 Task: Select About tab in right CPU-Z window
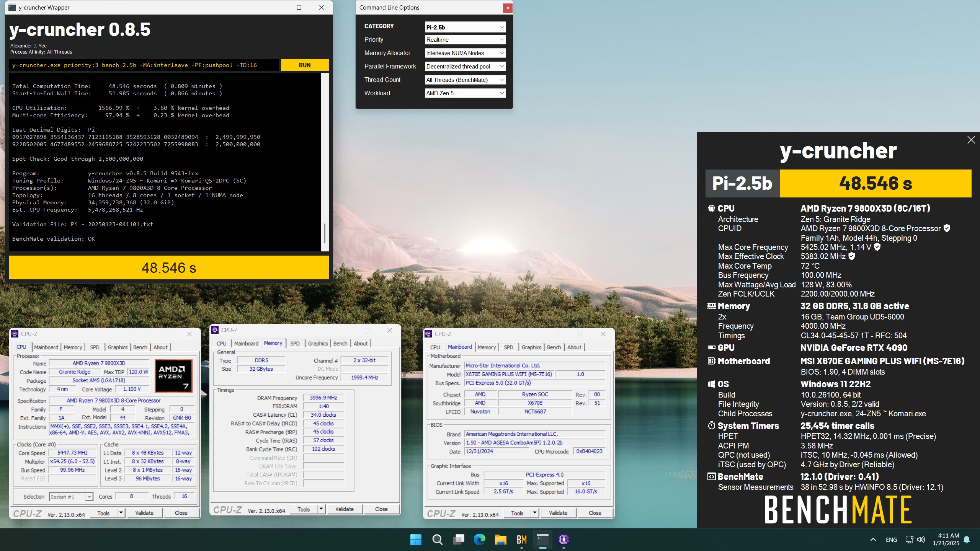574,347
